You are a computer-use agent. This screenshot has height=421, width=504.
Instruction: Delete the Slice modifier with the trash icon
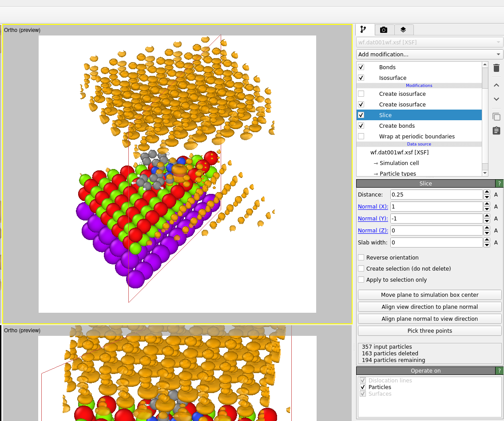coord(496,68)
